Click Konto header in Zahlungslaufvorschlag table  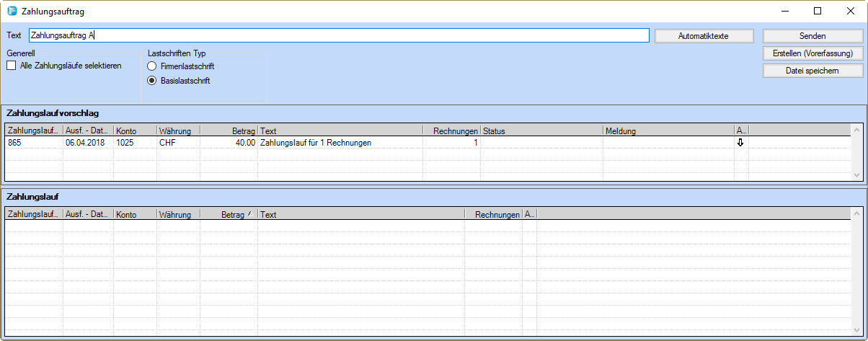134,130
